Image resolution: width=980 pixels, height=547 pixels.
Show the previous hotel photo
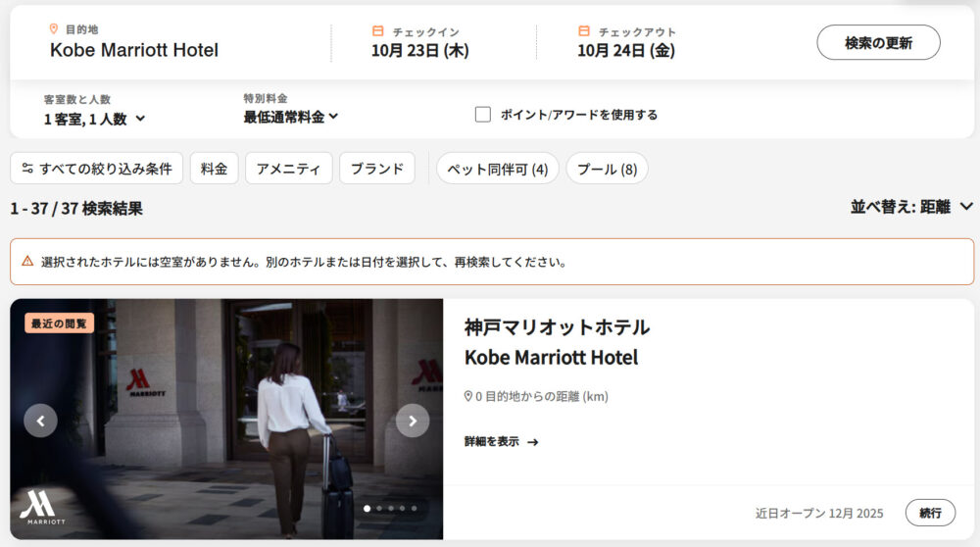coord(40,421)
